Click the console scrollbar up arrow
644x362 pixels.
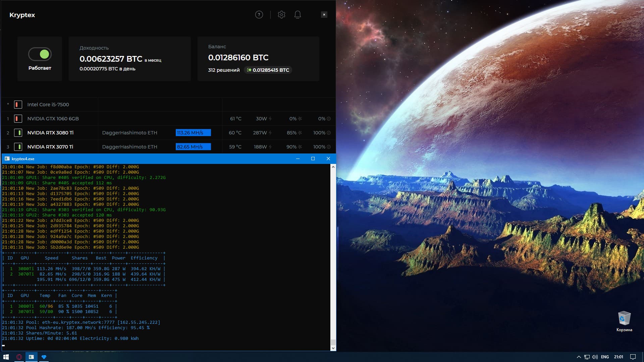(x=333, y=167)
